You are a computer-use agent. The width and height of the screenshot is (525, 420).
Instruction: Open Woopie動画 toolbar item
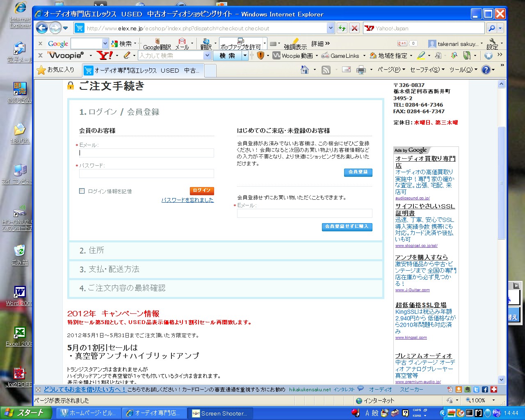tap(293, 55)
